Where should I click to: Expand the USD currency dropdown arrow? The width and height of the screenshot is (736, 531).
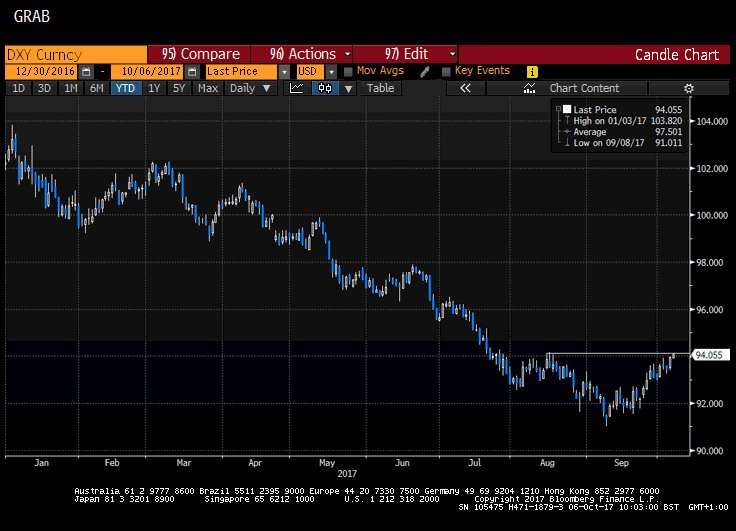tap(331, 72)
